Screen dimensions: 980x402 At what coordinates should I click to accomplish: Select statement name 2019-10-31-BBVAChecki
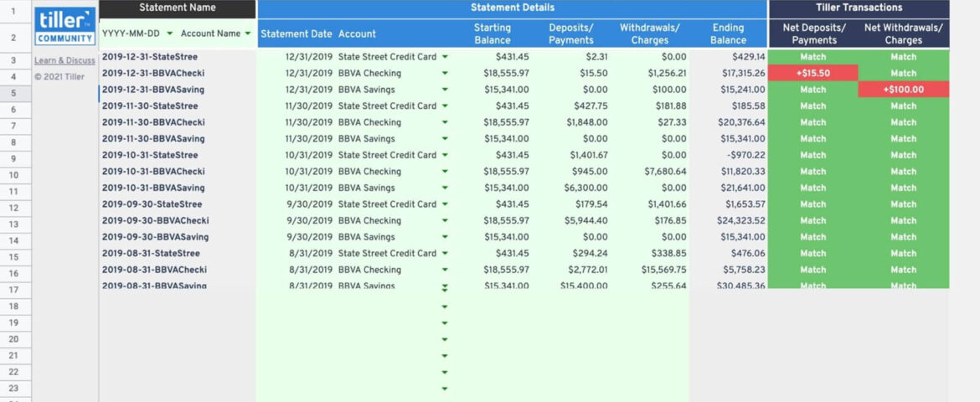click(x=153, y=172)
